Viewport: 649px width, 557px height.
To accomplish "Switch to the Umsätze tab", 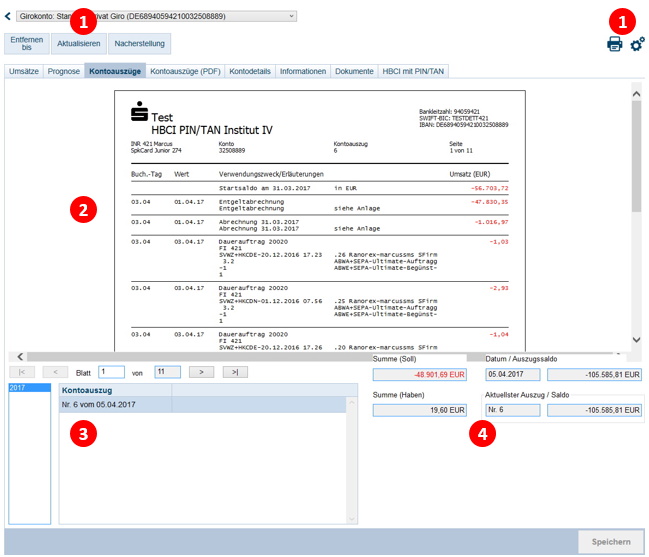I will coord(23,72).
